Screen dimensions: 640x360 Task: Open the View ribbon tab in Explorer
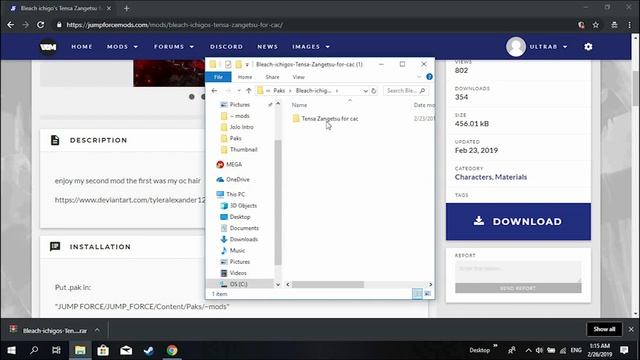[298, 77]
